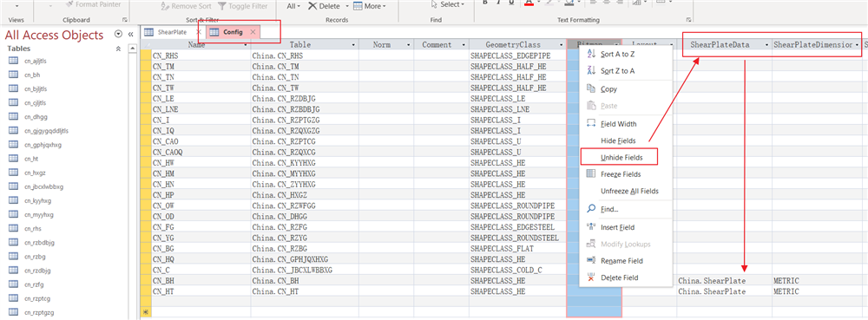Image resolution: width=868 pixels, height=320 pixels.
Task: Choose Unfreeze All Fields from context menu
Action: click(x=626, y=192)
